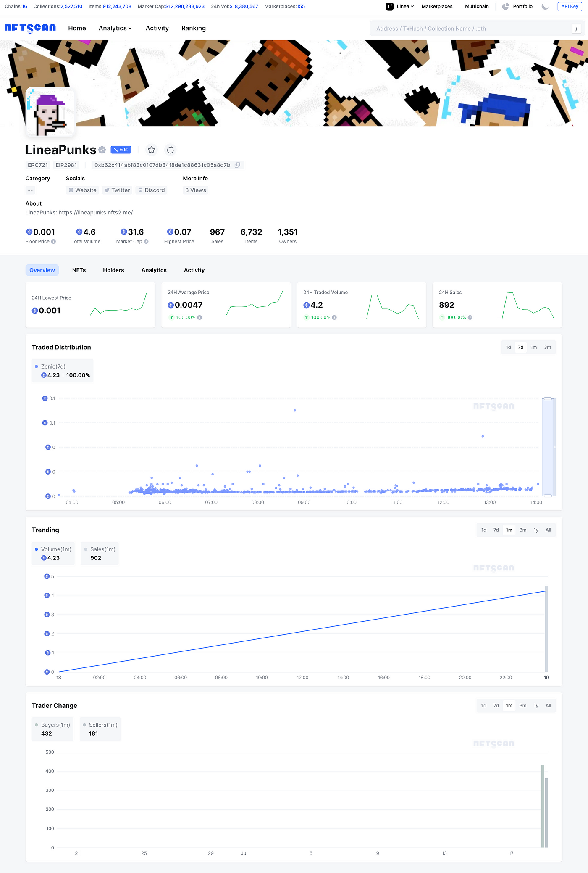Click the Edit button
The width and height of the screenshot is (588, 873).
[x=121, y=150]
